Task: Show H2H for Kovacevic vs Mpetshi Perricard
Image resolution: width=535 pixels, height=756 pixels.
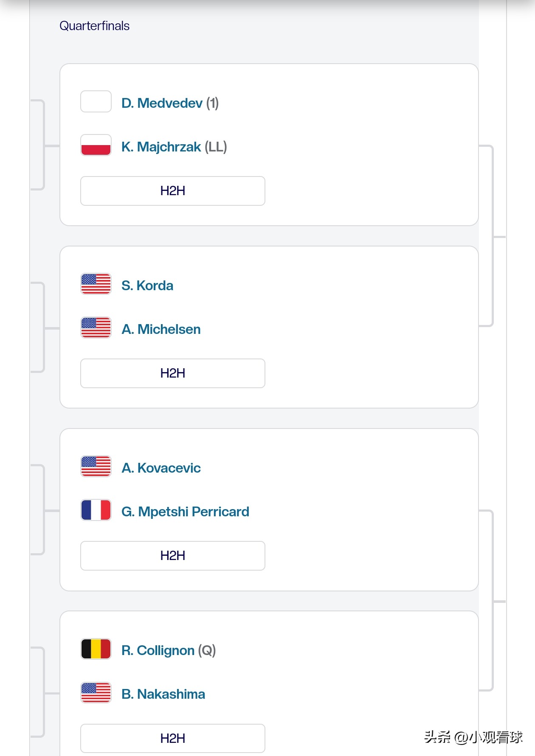Action: click(172, 556)
